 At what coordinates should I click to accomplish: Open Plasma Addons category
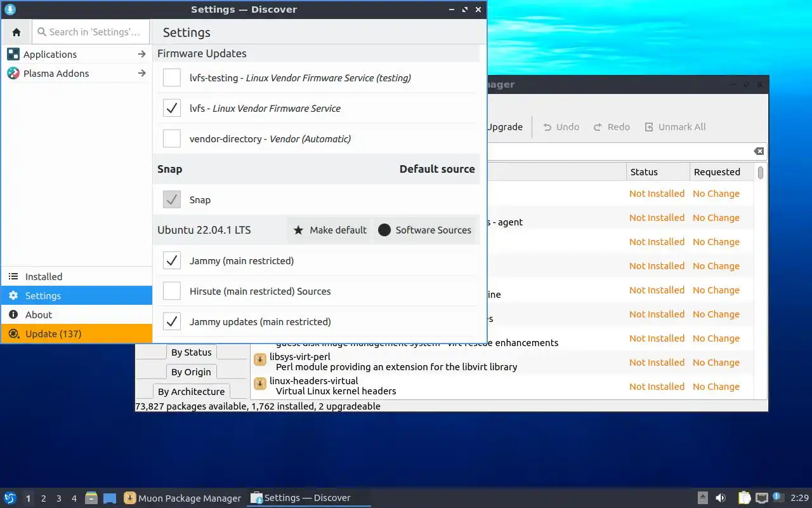[77, 74]
